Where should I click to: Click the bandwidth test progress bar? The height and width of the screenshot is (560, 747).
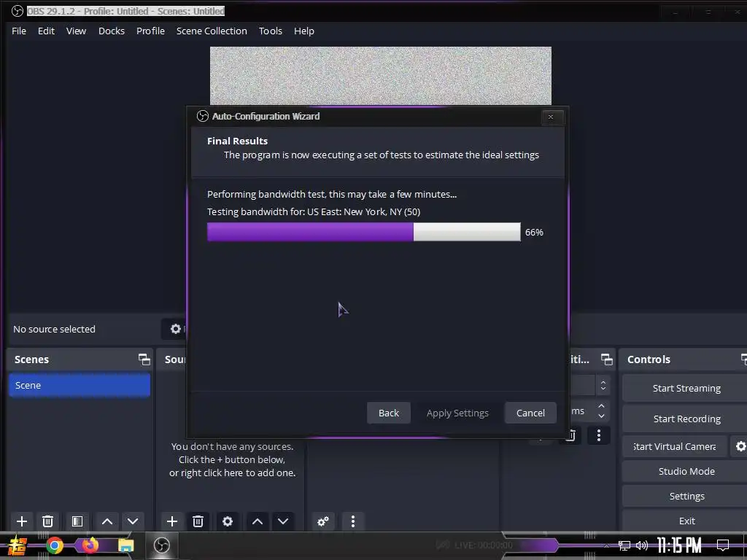(x=364, y=232)
